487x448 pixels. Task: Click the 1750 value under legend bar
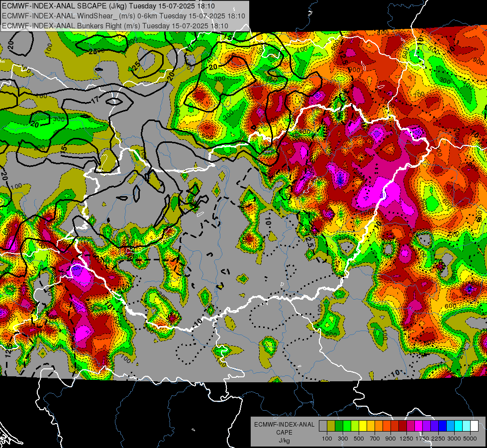coord(422,439)
